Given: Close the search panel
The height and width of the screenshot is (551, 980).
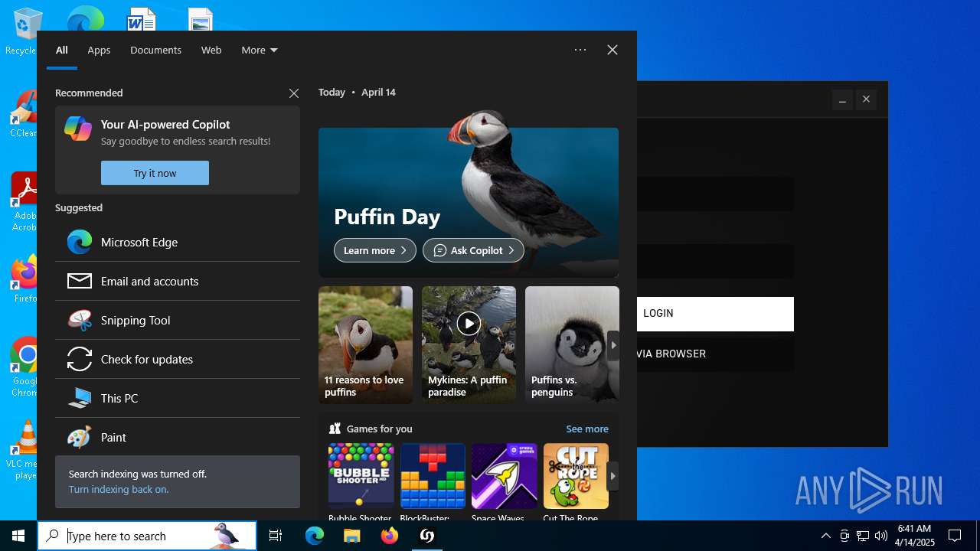Looking at the screenshot, I should tap(612, 50).
